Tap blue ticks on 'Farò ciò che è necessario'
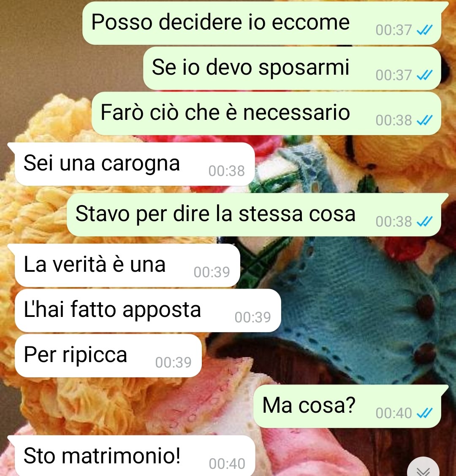This screenshot has height=476, width=456. (x=424, y=120)
